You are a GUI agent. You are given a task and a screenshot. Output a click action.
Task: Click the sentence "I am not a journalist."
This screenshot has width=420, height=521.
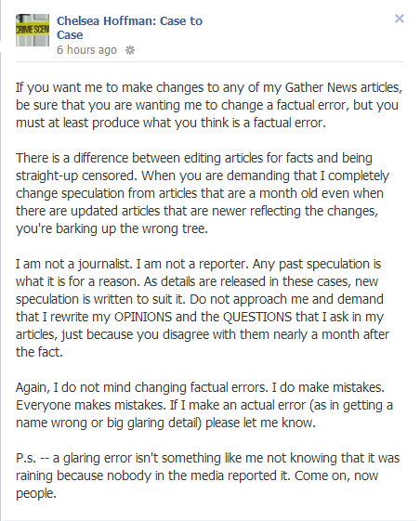tap(73, 264)
